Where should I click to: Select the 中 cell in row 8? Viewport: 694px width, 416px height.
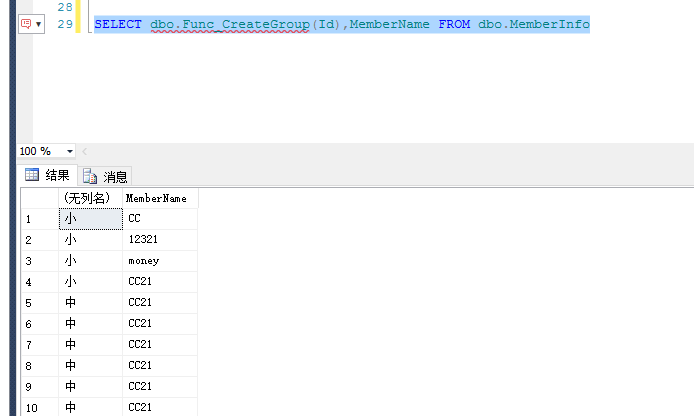pyautogui.click(x=91, y=366)
